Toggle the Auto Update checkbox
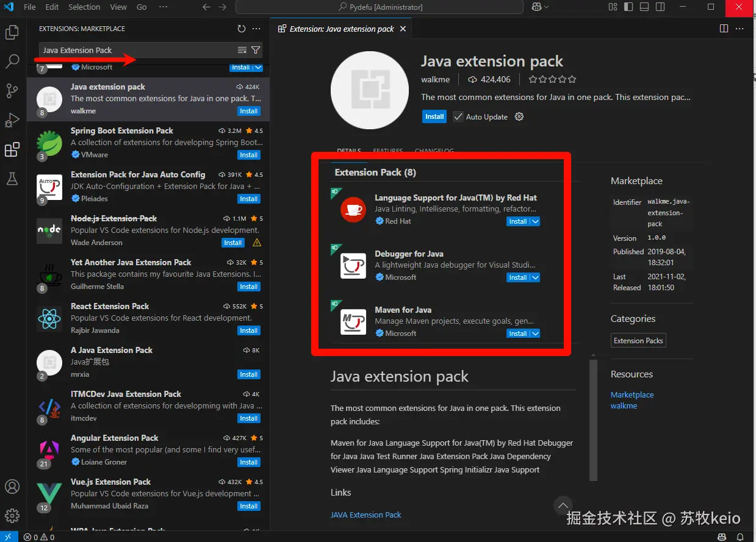Screen dimensions: 756x542 (458, 116)
